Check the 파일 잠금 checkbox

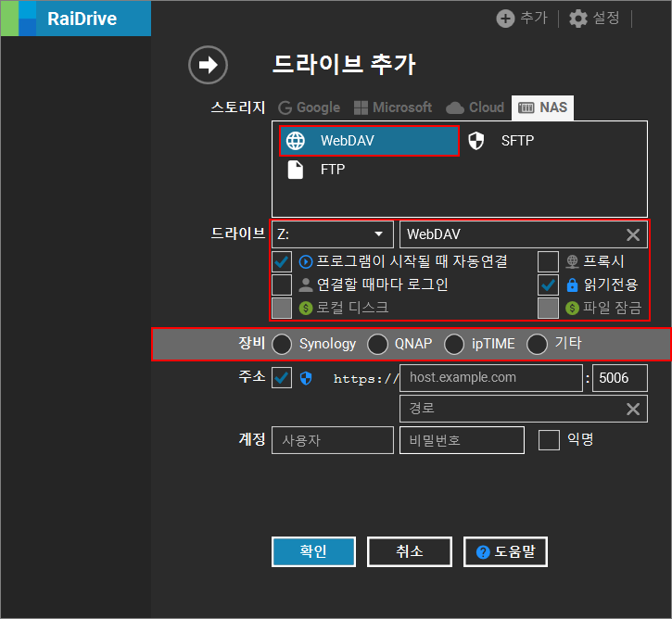(x=548, y=308)
